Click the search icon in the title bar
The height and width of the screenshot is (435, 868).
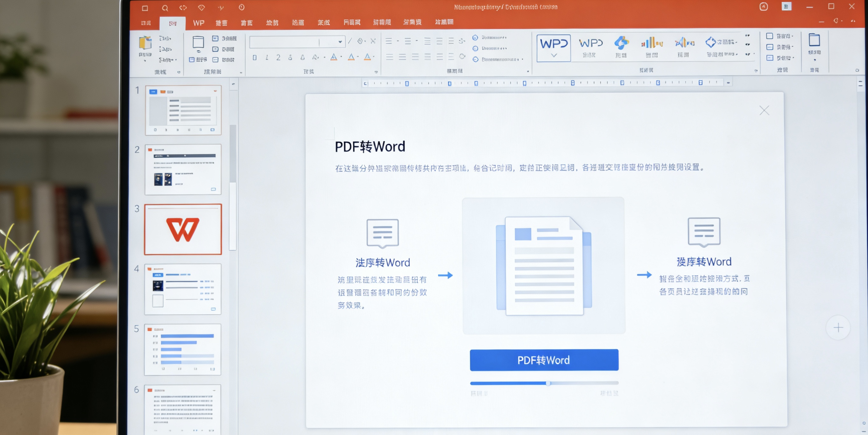[x=165, y=7]
